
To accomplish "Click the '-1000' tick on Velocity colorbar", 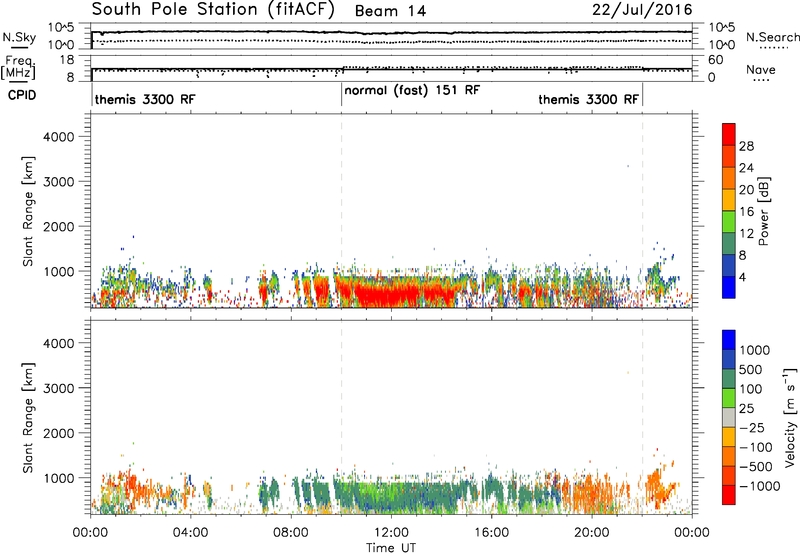I will click(759, 486).
